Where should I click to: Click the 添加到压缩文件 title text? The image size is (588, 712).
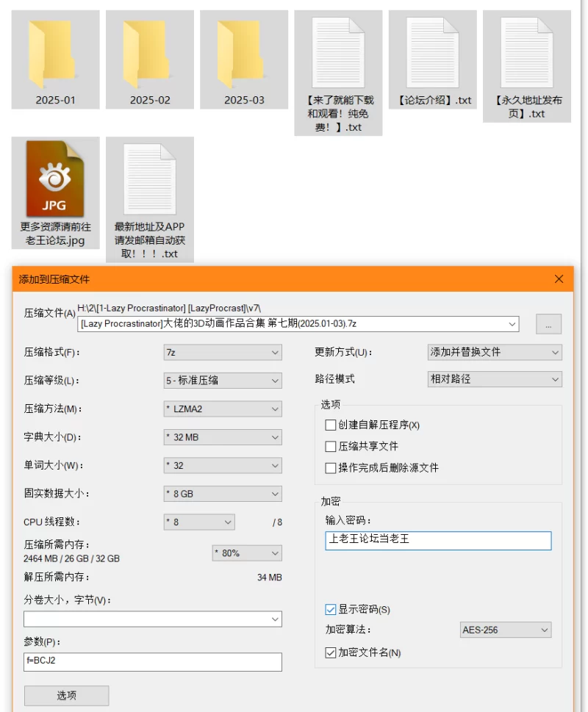click(54, 279)
